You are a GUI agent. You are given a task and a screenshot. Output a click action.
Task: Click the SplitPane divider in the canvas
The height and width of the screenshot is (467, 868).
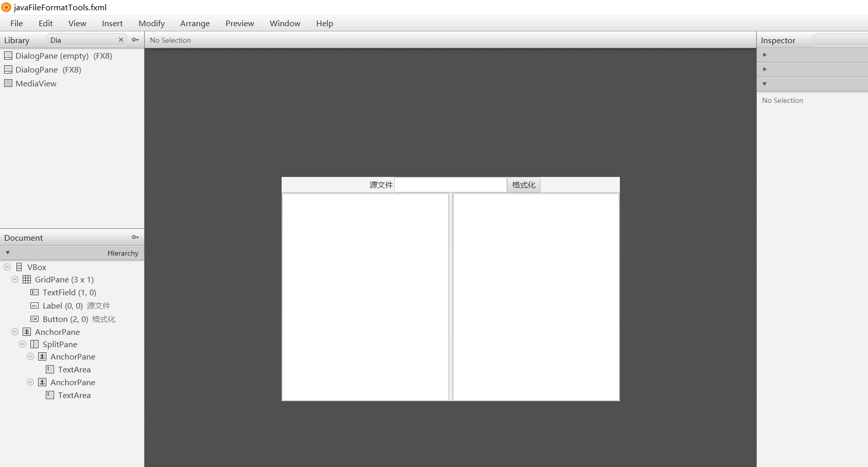click(x=451, y=297)
